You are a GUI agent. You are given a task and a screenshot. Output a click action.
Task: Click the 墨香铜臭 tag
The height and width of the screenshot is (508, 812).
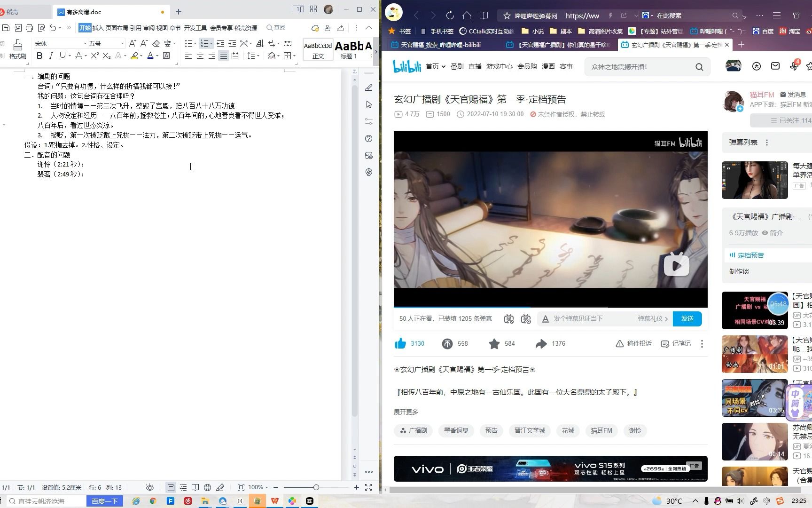point(456,431)
